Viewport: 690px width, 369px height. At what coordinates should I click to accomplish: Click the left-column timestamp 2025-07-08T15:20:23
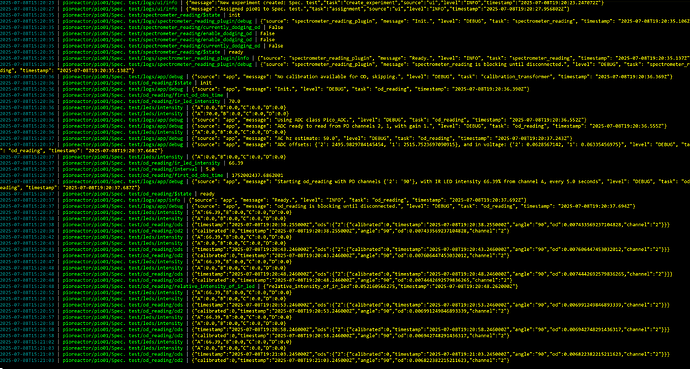27,3
